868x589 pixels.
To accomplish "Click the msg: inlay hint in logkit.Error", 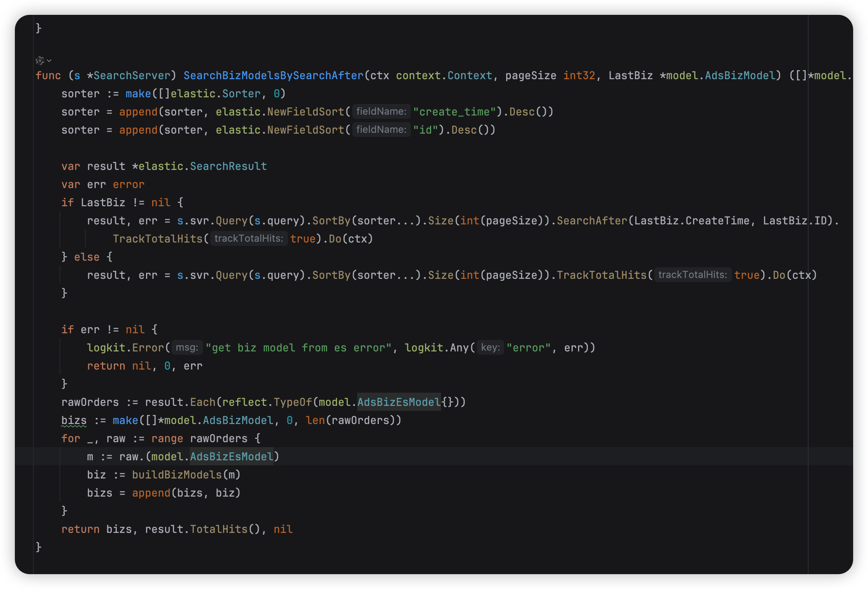I will coord(187,347).
